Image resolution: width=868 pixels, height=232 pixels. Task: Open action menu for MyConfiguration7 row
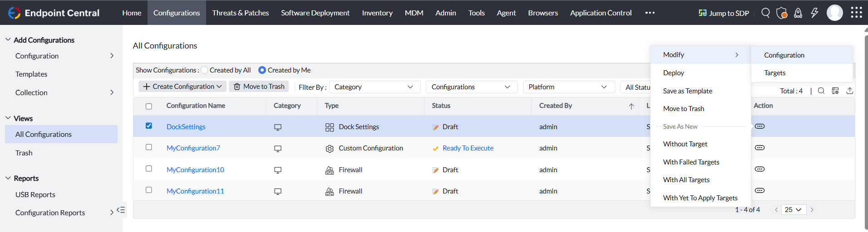coord(759,148)
